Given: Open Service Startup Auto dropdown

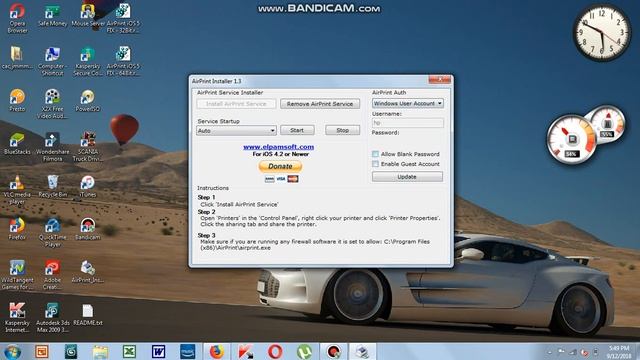Looking at the screenshot, I should (x=236, y=131).
